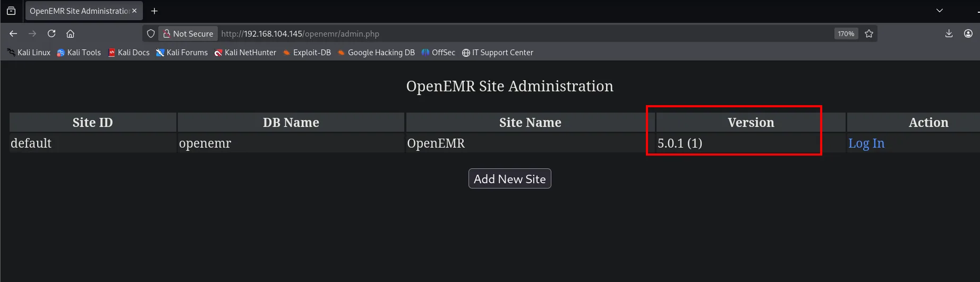The height and width of the screenshot is (282, 980).
Task: Open the Firefox account icon
Action: click(x=968, y=33)
